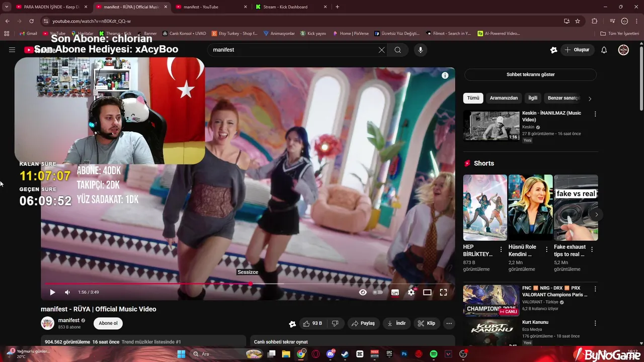Show chat replay with Sohbet tekrarını göster

click(x=530, y=74)
